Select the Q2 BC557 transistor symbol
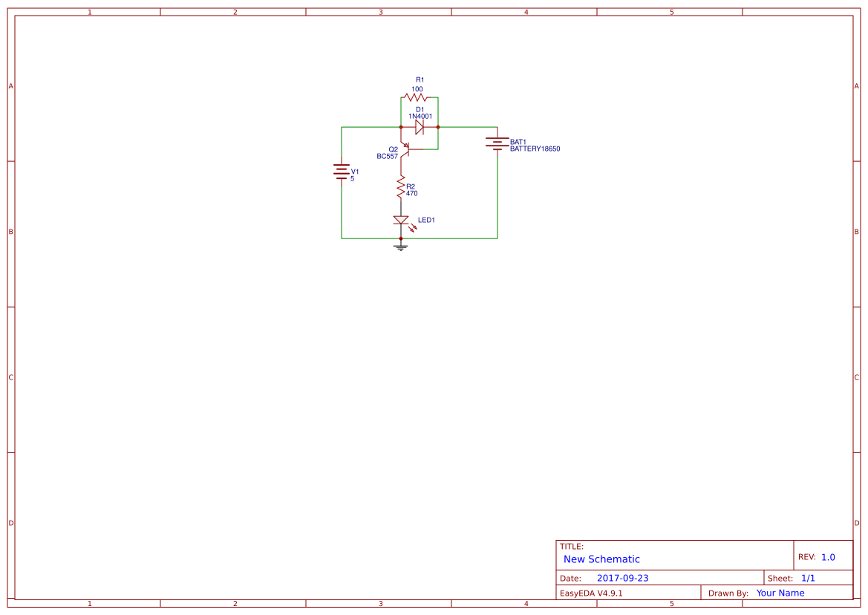 pos(405,149)
